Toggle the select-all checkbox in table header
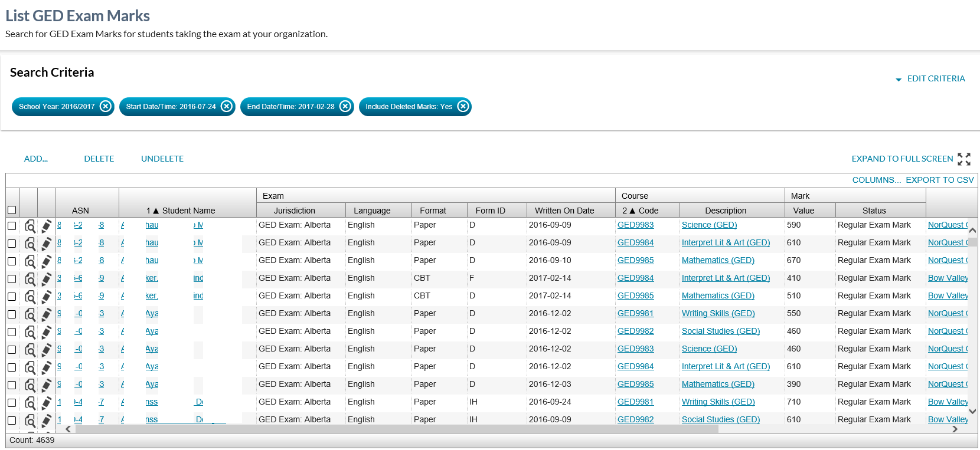 click(12, 210)
